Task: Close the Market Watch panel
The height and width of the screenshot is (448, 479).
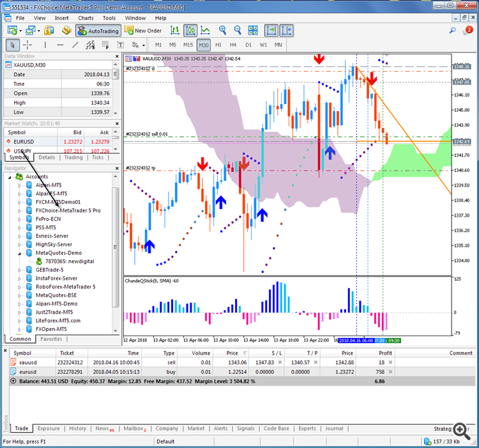Action: (x=117, y=123)
